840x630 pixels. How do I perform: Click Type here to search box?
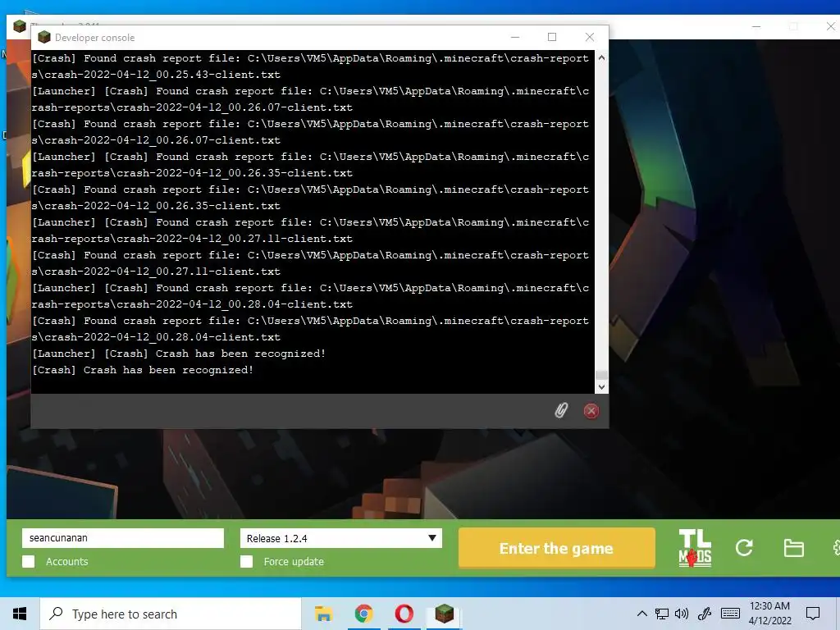(171, 614)
